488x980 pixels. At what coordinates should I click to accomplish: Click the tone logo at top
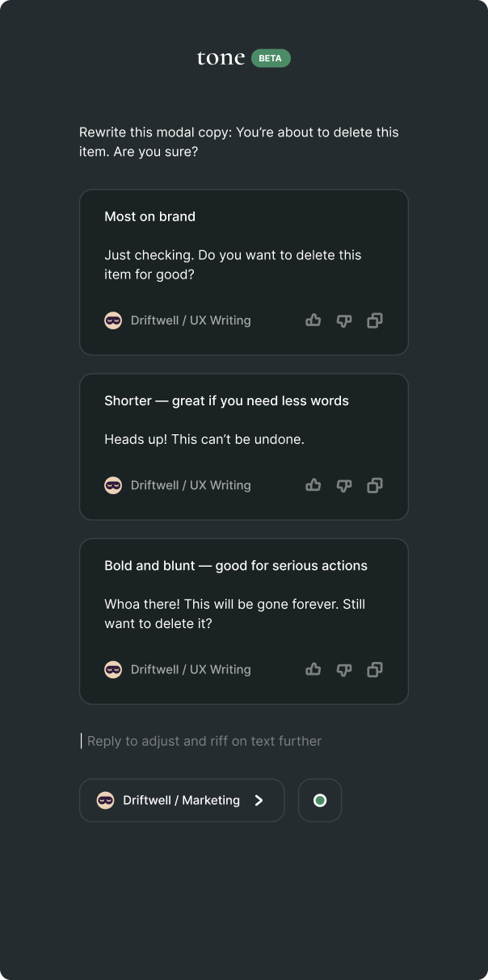pyautogui.click(x=221, y=58)
